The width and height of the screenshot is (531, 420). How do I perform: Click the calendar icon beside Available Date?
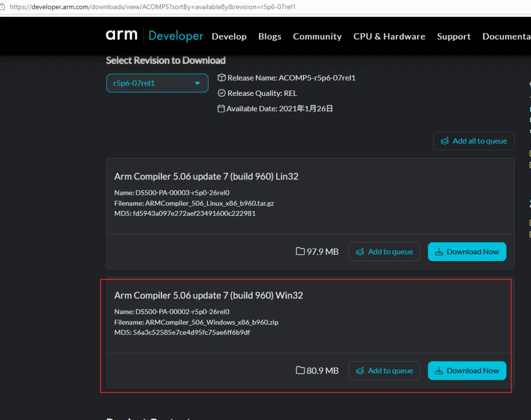[221, 109]
